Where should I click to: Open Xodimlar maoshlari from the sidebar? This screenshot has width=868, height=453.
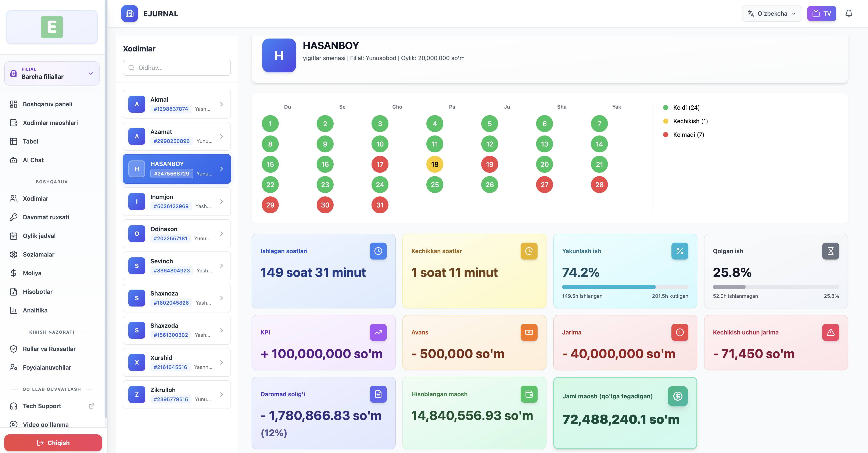coord(51,123)
